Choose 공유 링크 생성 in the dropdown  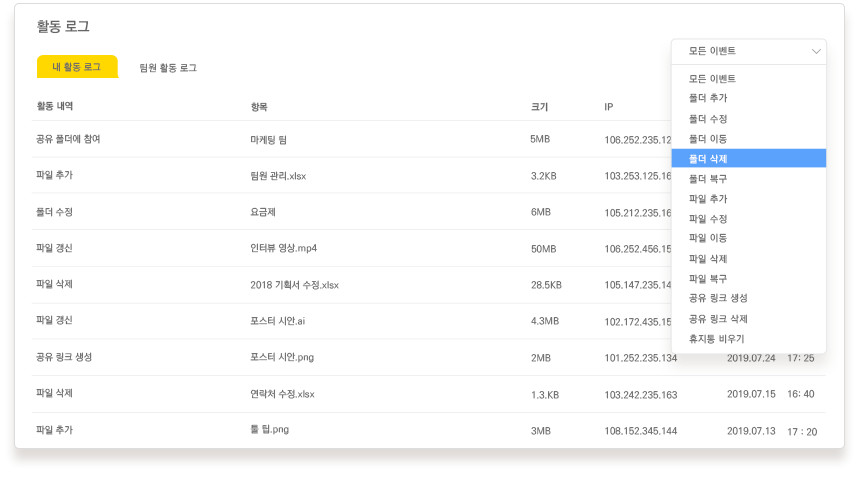[718, 298]
